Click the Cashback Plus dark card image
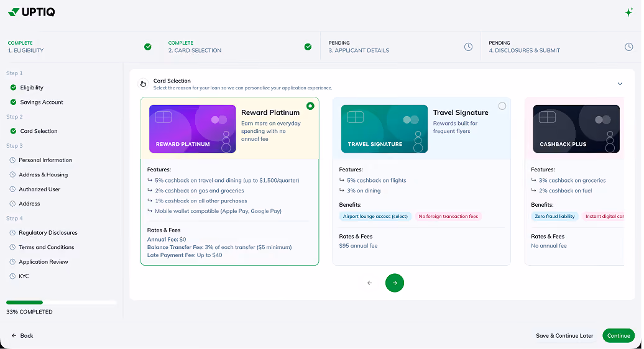This screenshot has width=644, height=349. pos(576,129)
